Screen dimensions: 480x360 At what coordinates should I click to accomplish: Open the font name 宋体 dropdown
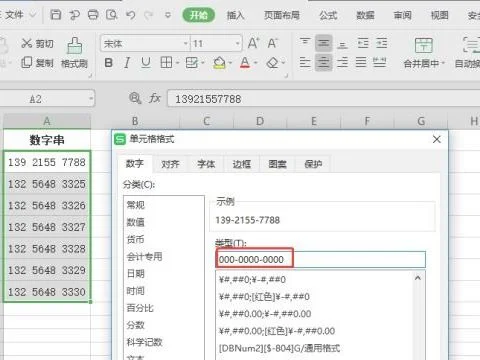click(x=186, y=43)
